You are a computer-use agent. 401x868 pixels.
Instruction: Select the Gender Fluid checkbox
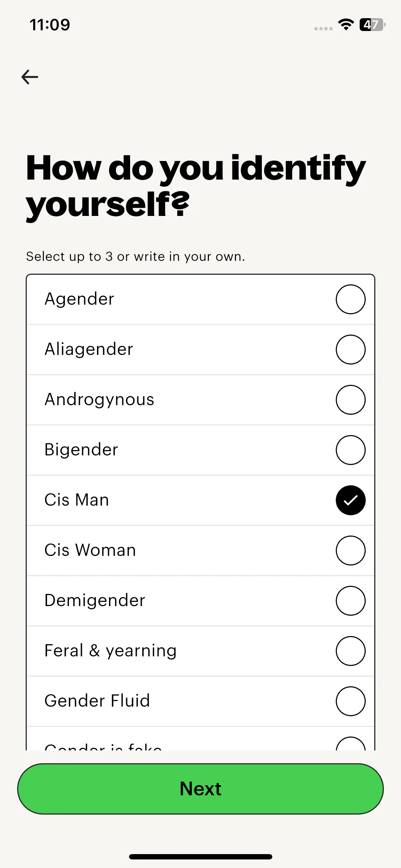point(350,701)
